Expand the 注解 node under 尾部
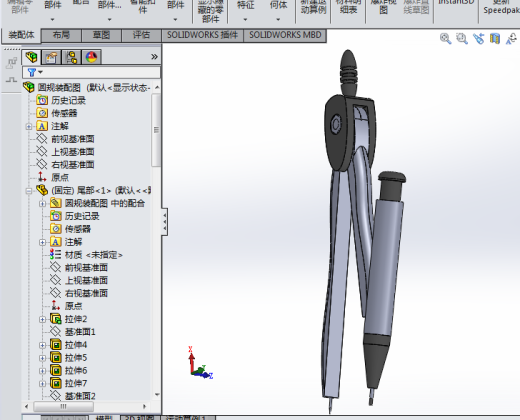This screenshot has width=520, height=420. point(42,242)
